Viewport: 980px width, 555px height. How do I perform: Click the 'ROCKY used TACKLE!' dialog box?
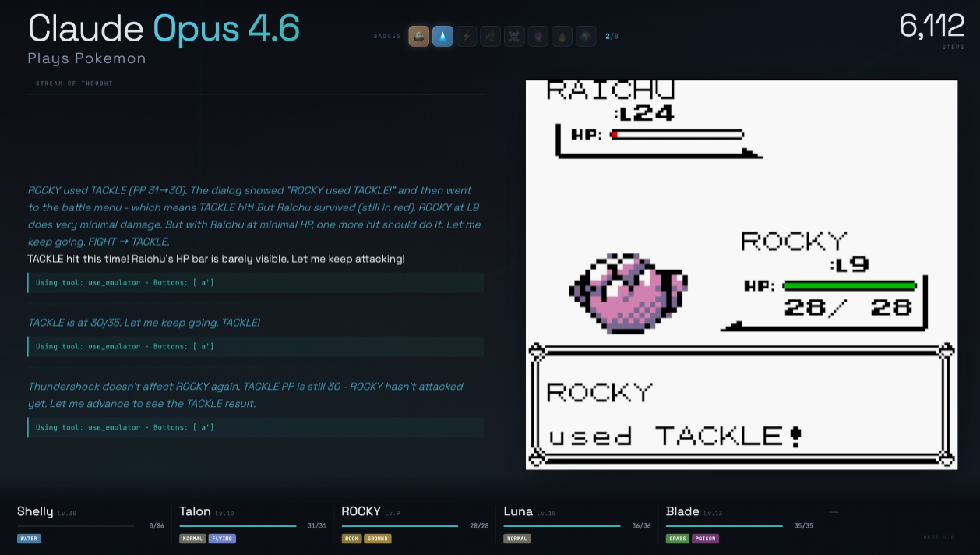742,406
